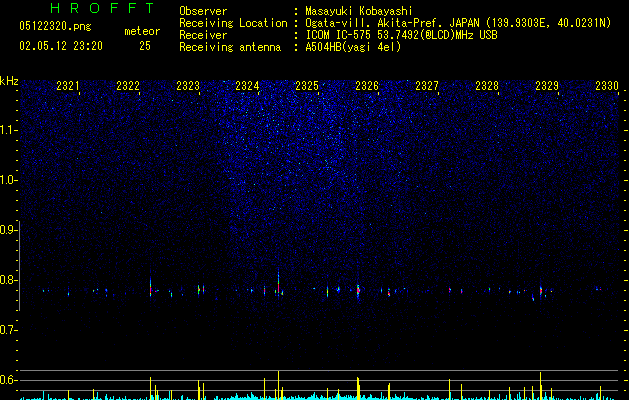Click the 2321 time marker

click(x=67, y=85)
